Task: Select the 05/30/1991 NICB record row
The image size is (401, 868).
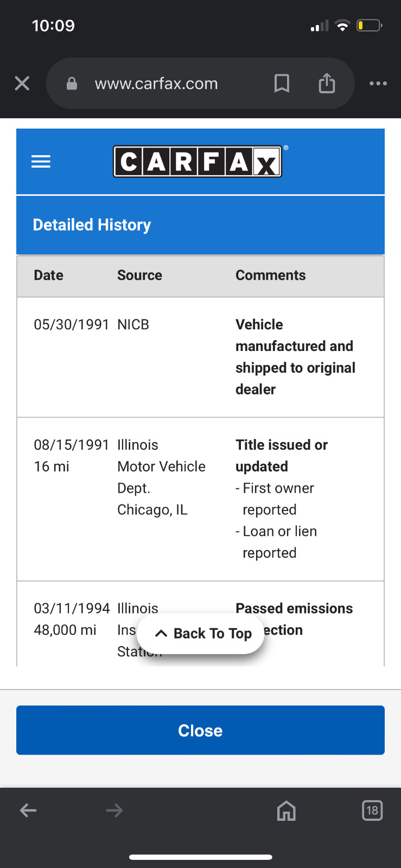Action: (200, 358)
